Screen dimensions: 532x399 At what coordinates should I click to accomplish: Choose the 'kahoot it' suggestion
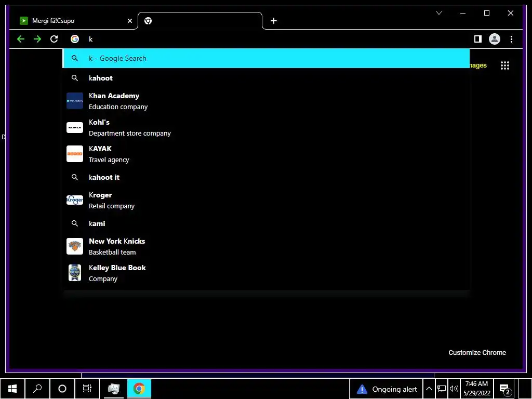[x=267, y=177]
